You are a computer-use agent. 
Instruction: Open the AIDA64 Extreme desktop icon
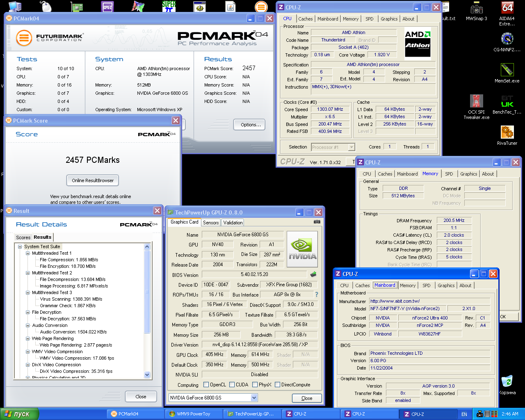[x=507, y=13]
